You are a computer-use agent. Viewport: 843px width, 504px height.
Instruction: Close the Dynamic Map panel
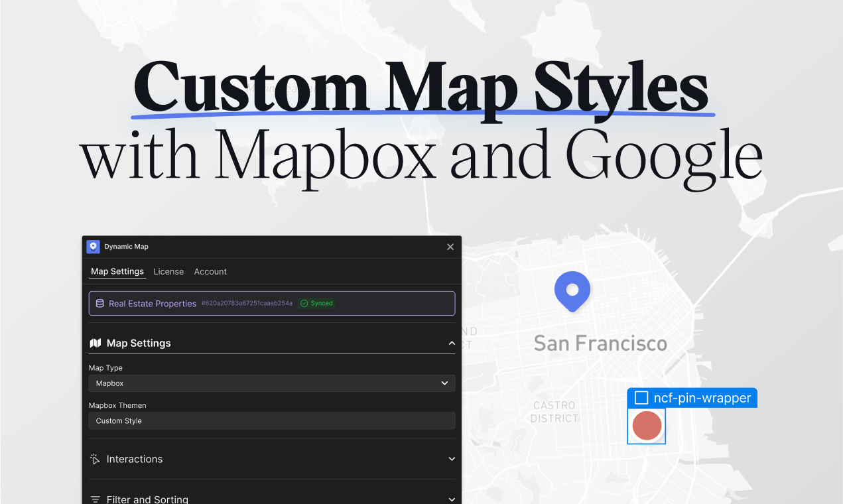(450, 247)
